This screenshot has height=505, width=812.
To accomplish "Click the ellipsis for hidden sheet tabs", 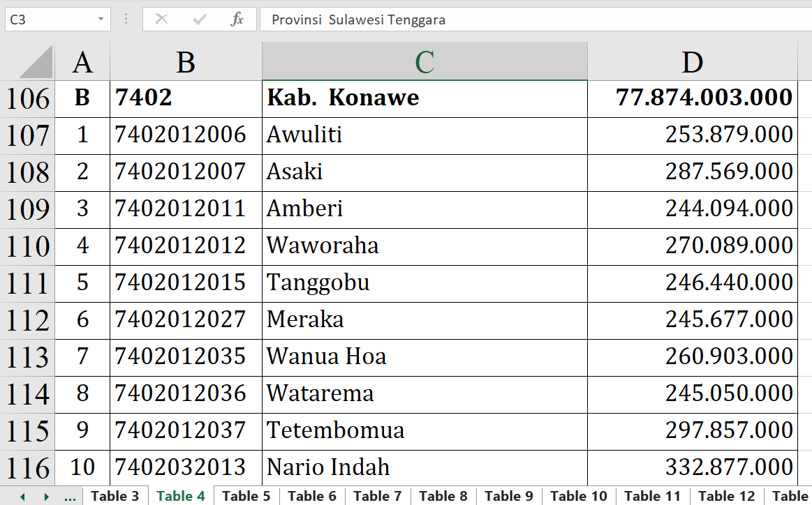I will click(x=70, y=497).
